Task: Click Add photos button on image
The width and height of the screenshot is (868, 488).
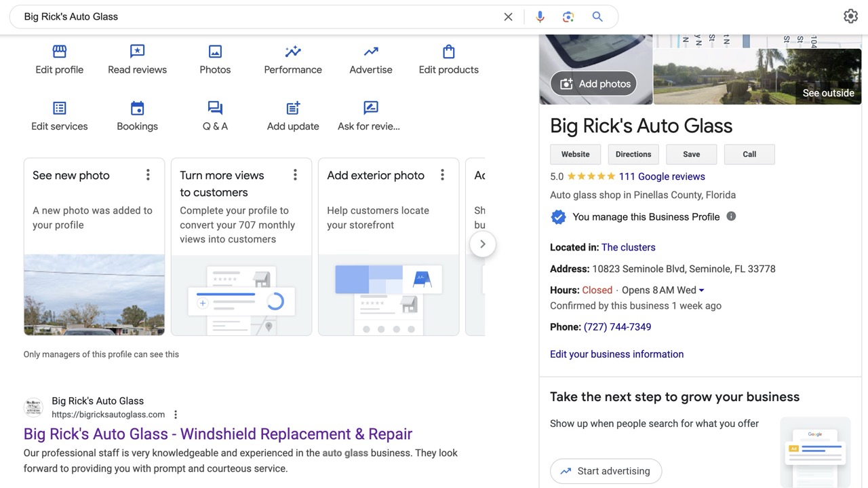Action: click(x=594, y=84)
